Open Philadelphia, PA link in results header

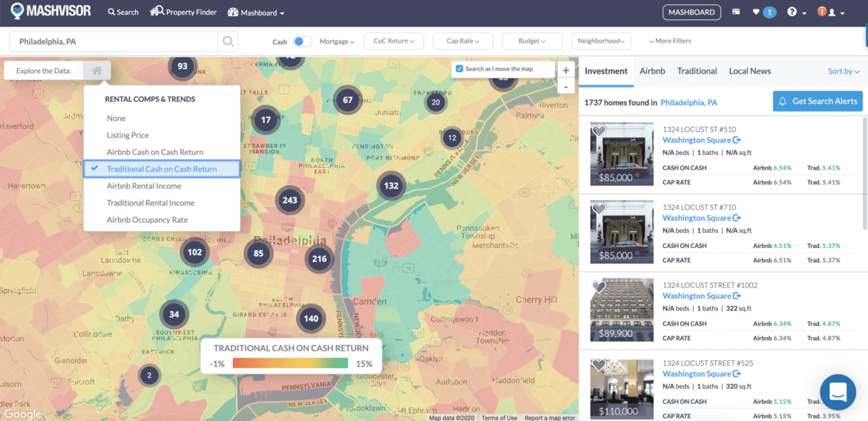689,102
